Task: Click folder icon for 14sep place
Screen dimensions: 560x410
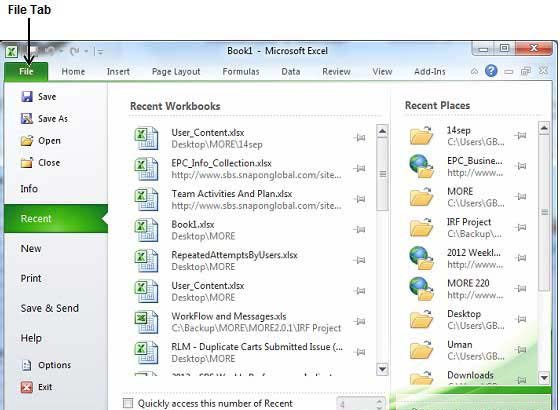Action: click(421, 136)
